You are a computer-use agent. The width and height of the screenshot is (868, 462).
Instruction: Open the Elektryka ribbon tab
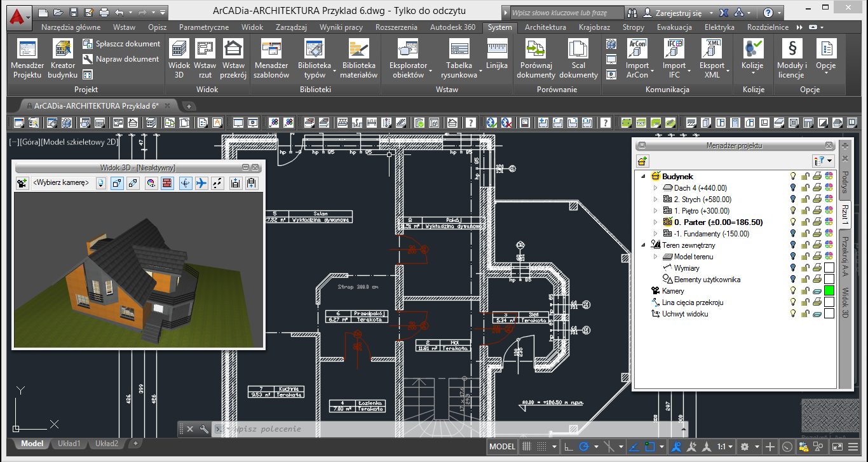tap(719, 27)
